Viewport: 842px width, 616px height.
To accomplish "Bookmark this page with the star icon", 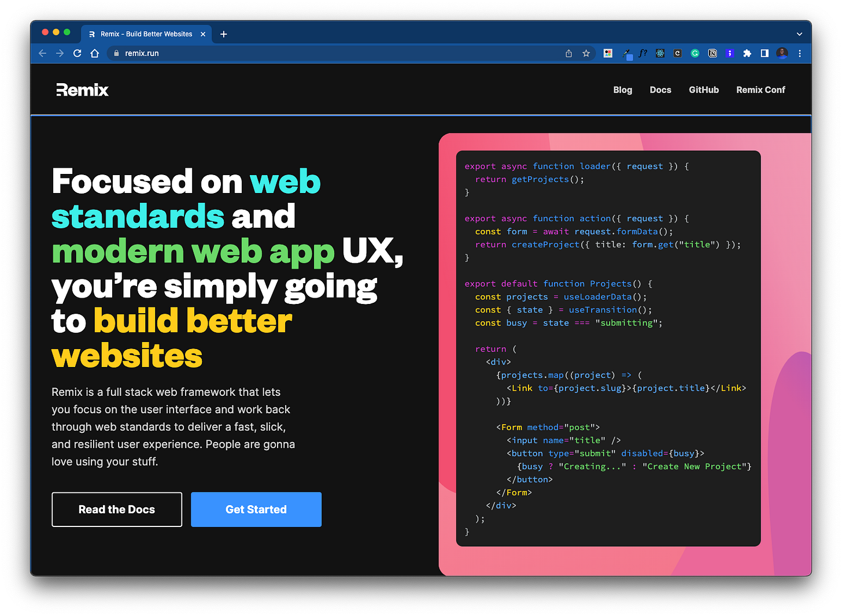I will point(586,53).
